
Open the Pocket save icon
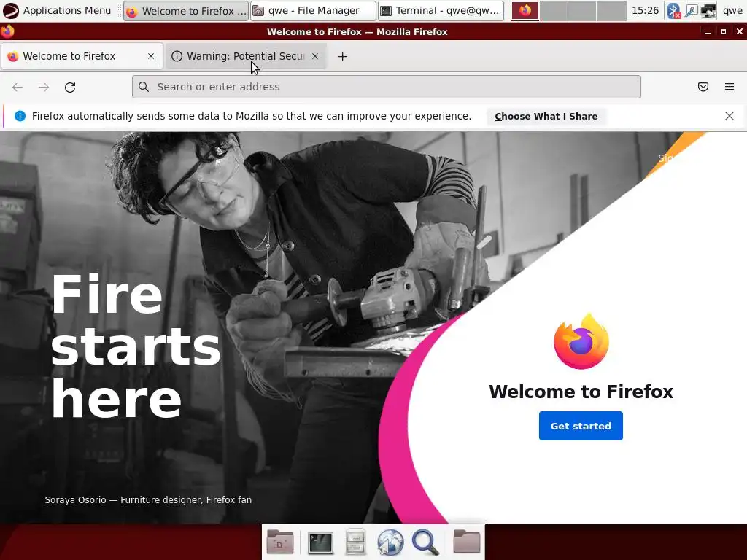point(703,87)
